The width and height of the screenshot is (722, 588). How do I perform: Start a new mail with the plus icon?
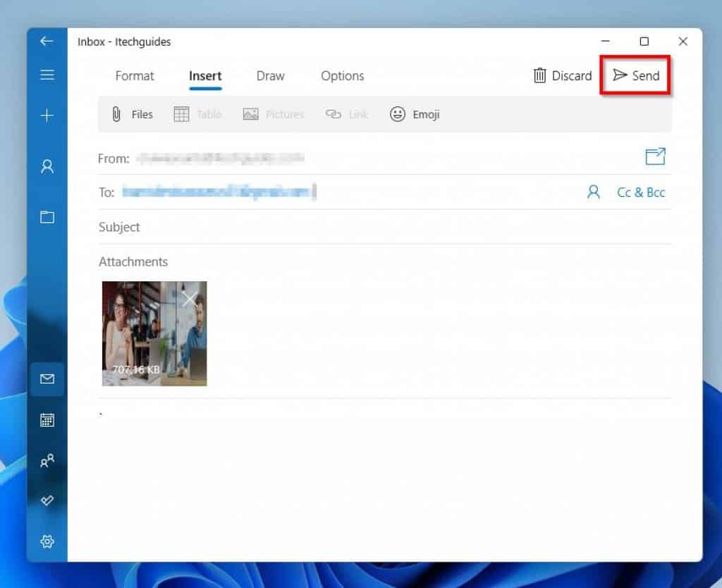pyautogui.click(x=47, y=115)
